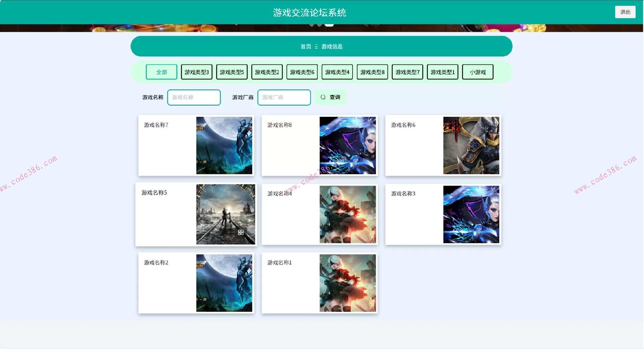Click inside the 游戏名称 input field
644x349 pixels.
pos(194,97)
